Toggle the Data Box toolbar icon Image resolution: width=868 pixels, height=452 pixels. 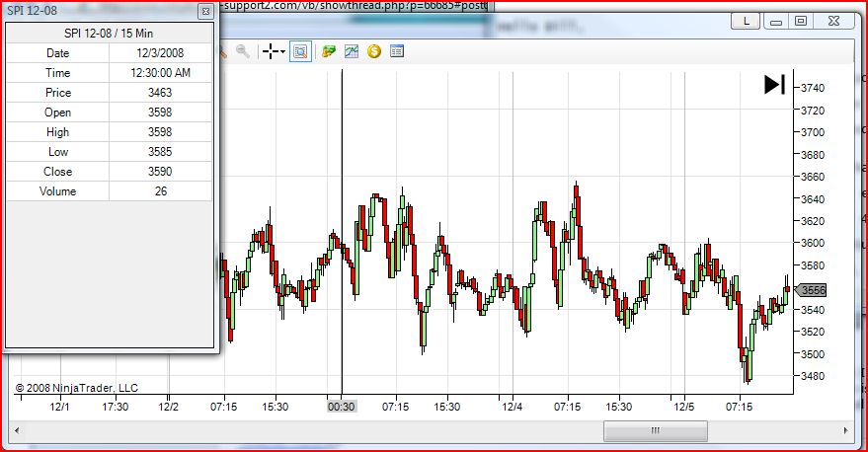300,51
